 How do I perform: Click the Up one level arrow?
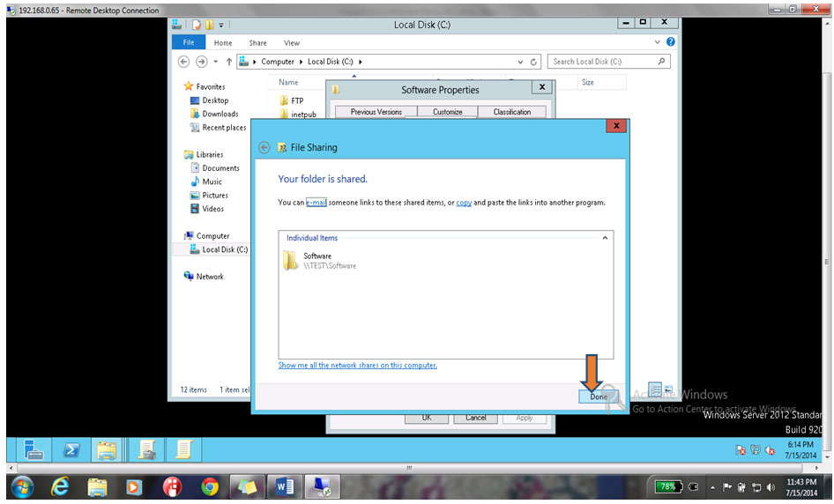pyautogui.click(x=228, y=62)
